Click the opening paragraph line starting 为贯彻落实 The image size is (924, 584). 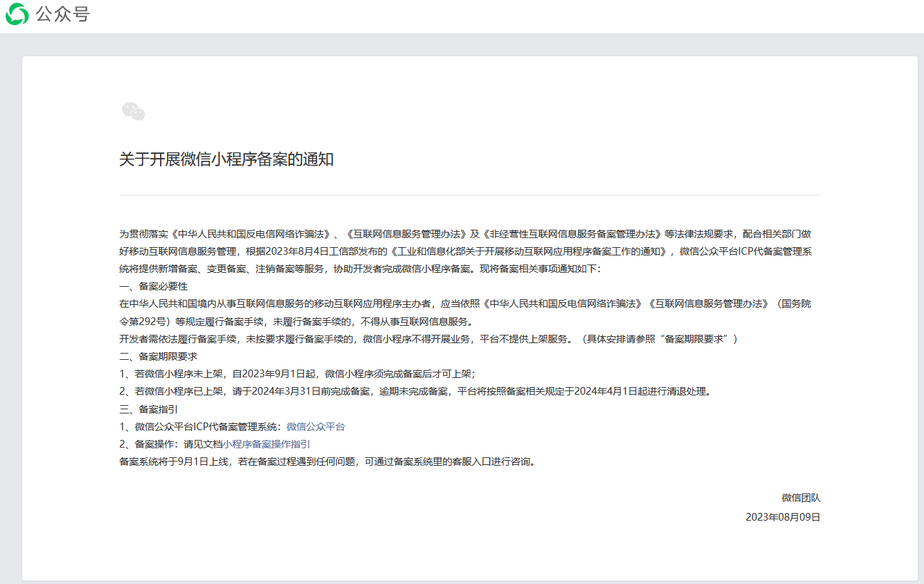coord(465,234)
